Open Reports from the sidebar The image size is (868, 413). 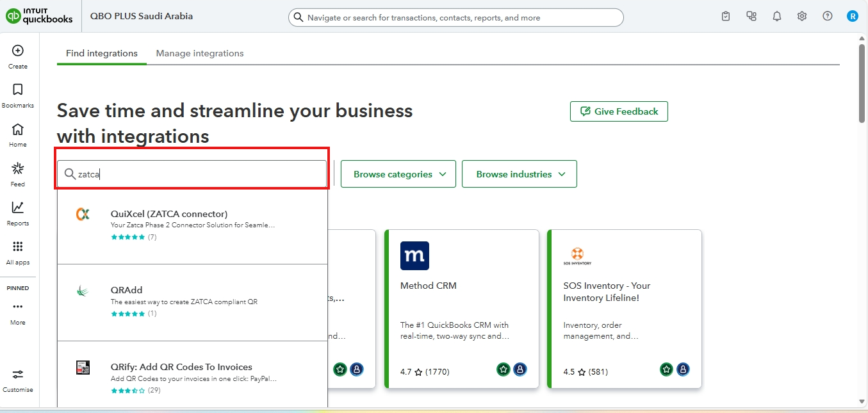pos(18,209)
